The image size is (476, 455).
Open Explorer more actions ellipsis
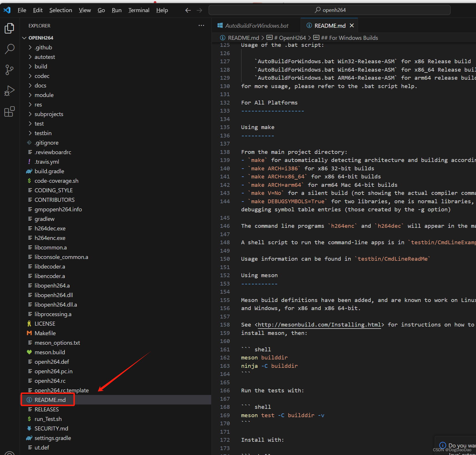point(201,26)
